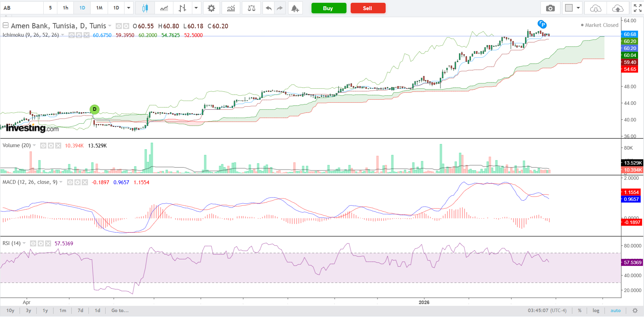Hide the Ichimoku indicator with its eye icon
The image size is (644, 317).
(71, 35)
